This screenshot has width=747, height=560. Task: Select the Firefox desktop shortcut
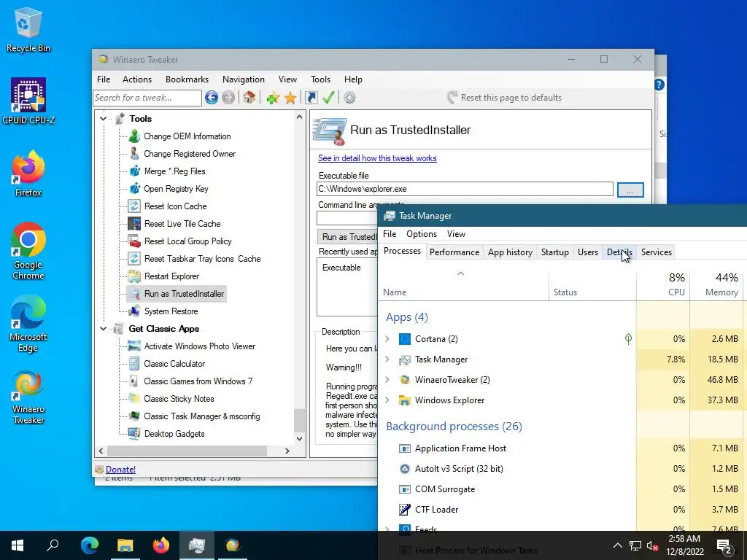tap(28, 174)
